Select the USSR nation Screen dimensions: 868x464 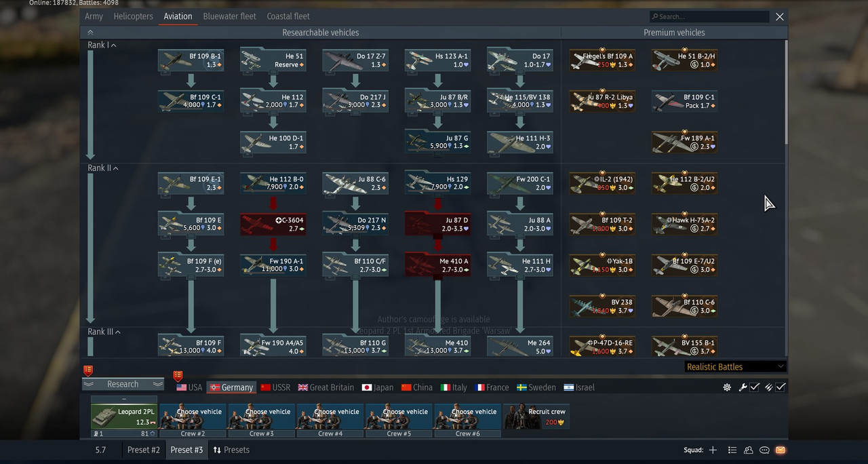275,387
